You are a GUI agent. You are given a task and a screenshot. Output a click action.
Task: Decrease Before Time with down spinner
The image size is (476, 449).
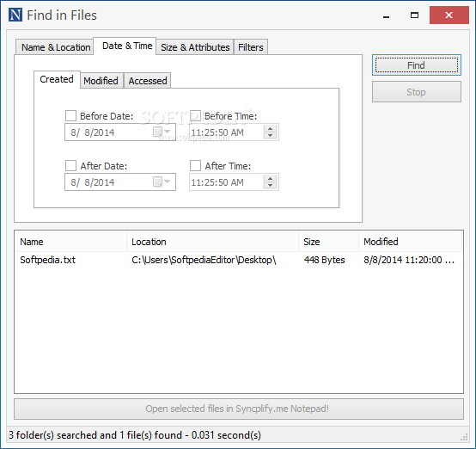tap(270, 136)
